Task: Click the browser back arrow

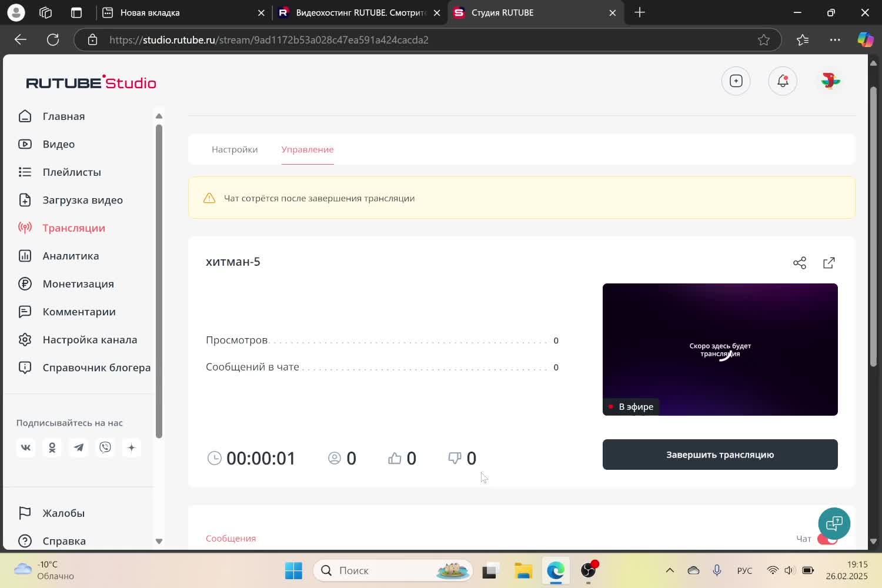Action: [21, 39]
